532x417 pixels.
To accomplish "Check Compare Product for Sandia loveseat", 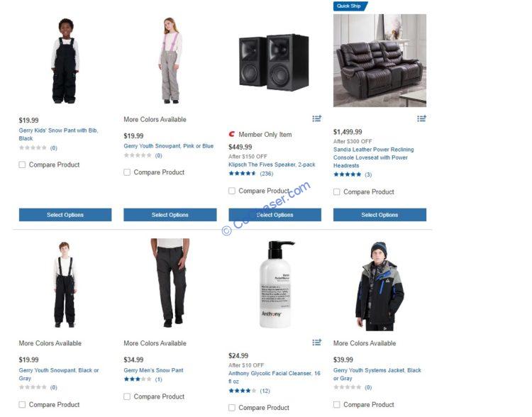I will tap(336, 191).
